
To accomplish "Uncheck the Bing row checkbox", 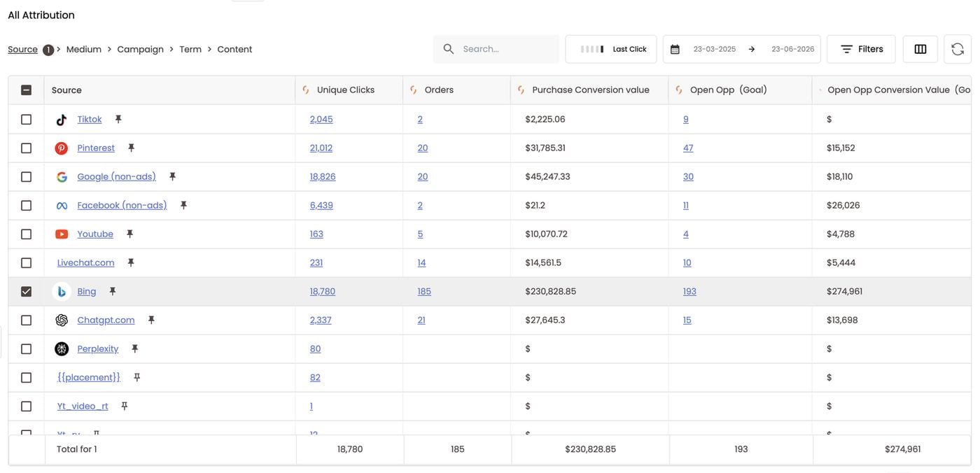I will coord(26,292).
